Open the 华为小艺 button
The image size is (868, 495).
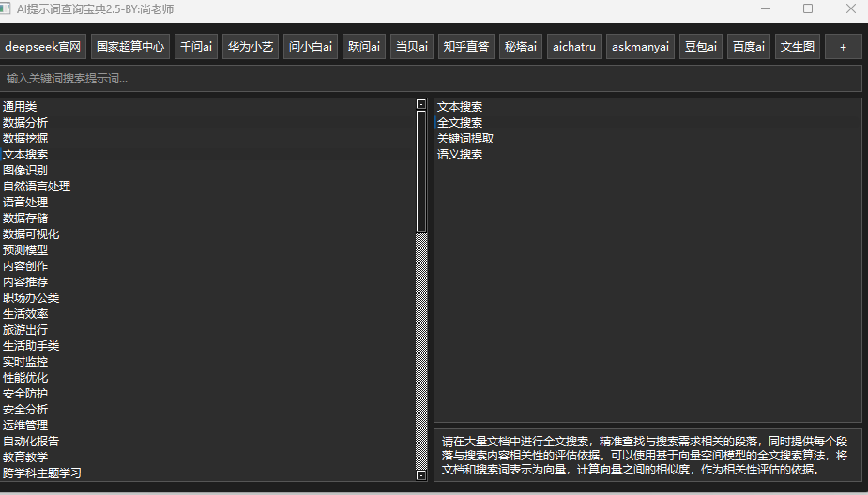[x=251, y=47]
